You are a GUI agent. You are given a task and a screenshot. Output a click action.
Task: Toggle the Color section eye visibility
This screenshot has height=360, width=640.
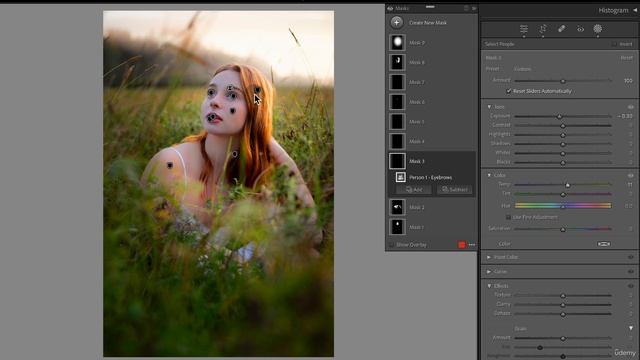pos(631,176)
